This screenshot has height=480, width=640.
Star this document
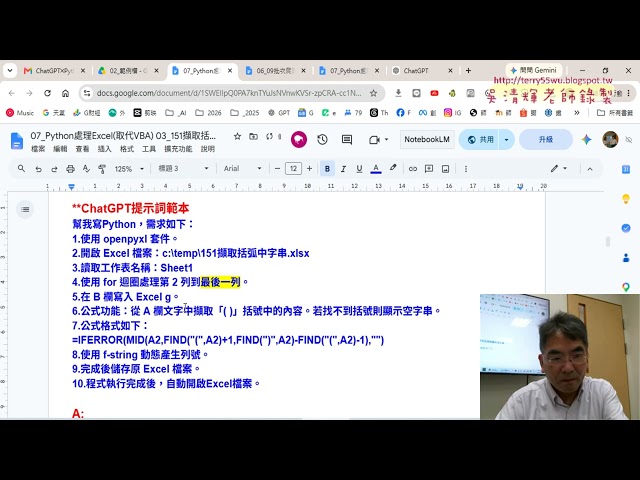(x=237, y=136)
